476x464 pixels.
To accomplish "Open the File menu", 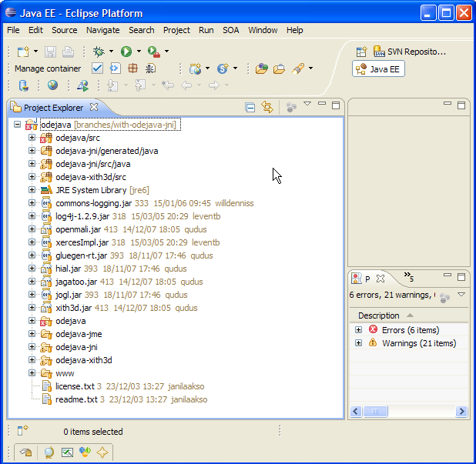I will coord(13,30).
